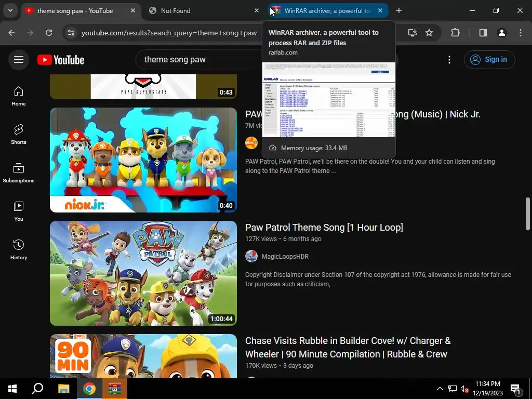Click the page vertical scrollbar thumb
This screenshot has width=532, height=399.
coord(528,214)
